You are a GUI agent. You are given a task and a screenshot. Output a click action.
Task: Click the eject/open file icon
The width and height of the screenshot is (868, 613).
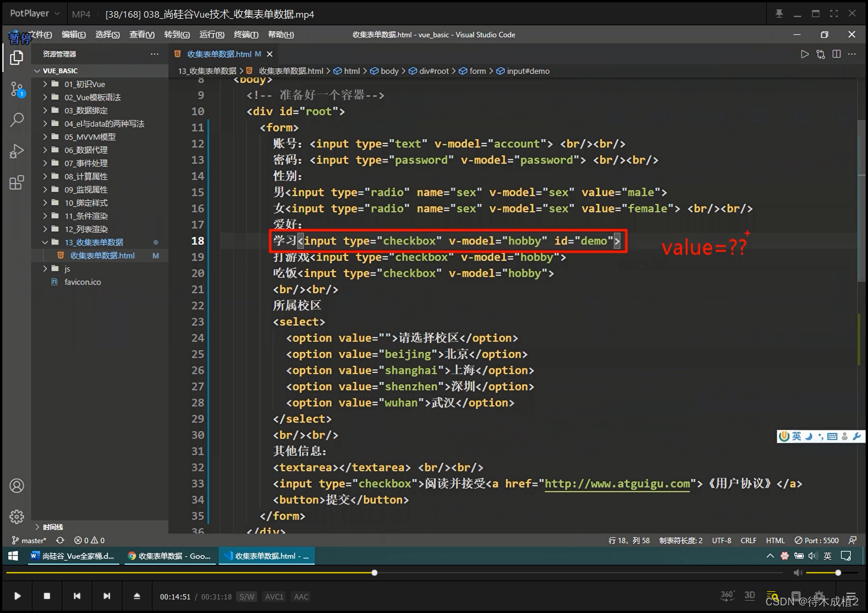[137, 596]
